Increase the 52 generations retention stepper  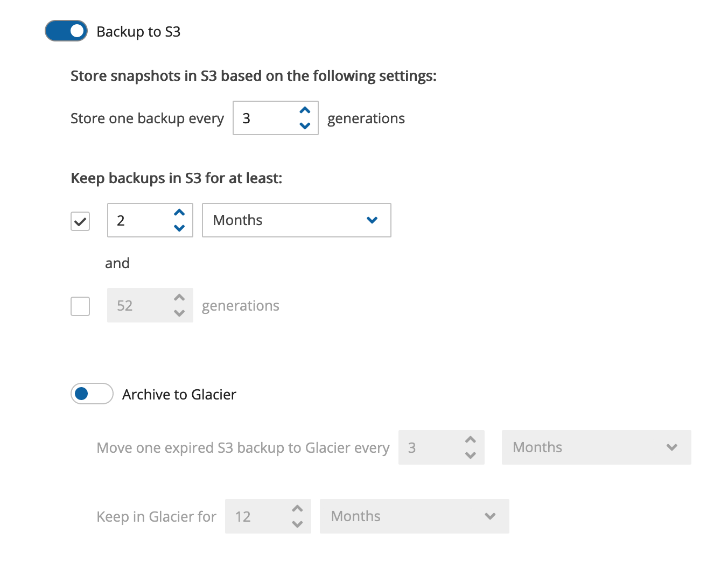pyautogui.click(x=179, y=298)
